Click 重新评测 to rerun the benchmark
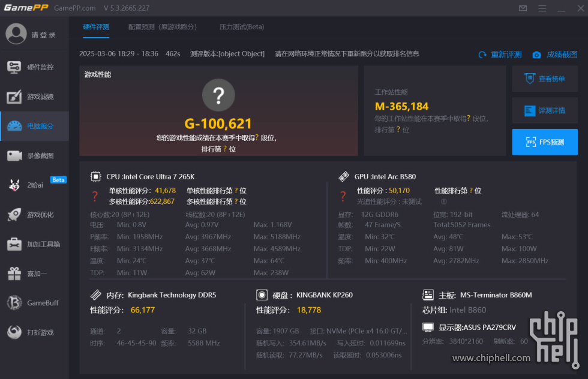Image resolution: width=588 pixels, height=379 pixels. click(500, 55)
